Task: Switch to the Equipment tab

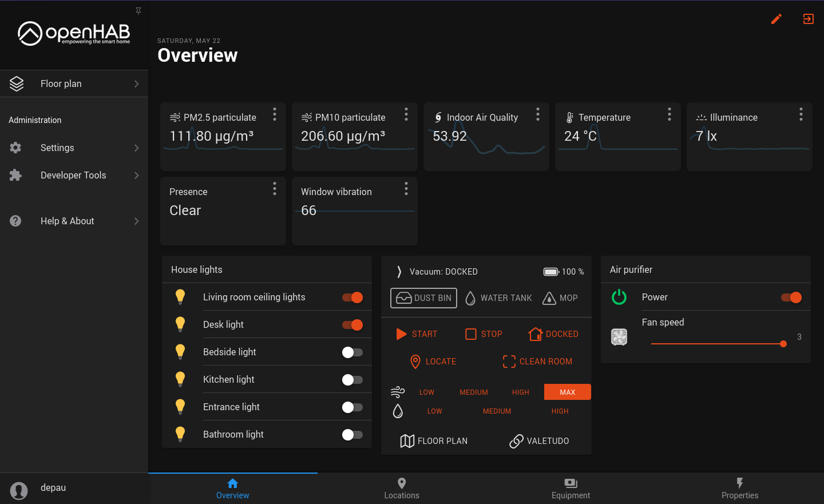Action: pos(571,489)
